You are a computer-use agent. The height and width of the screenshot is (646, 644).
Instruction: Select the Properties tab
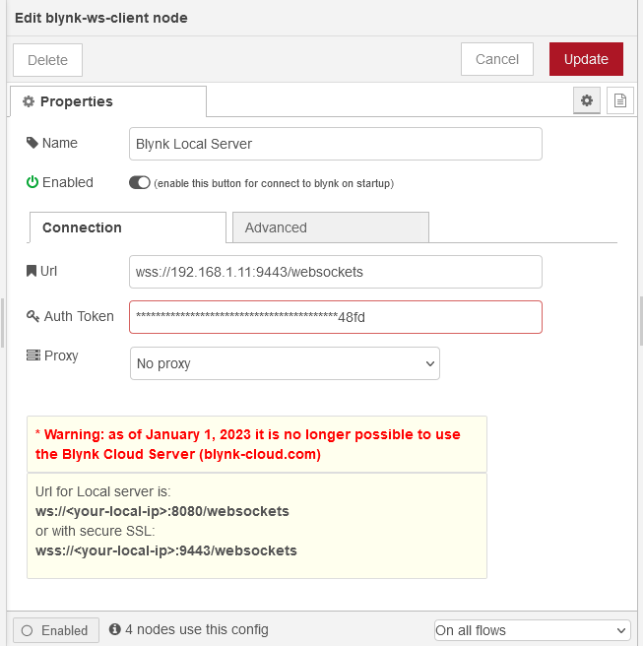point(108,101)
